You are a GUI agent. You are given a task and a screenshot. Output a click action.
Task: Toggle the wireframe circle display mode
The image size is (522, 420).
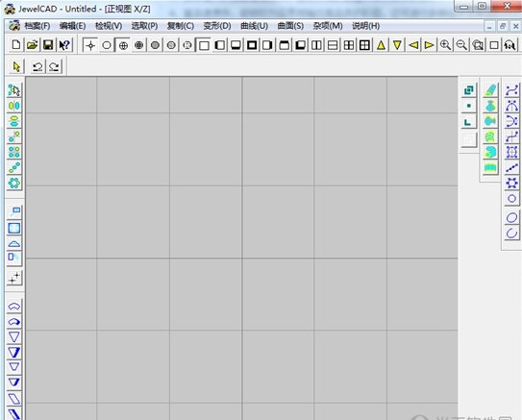tap(107, 45)
